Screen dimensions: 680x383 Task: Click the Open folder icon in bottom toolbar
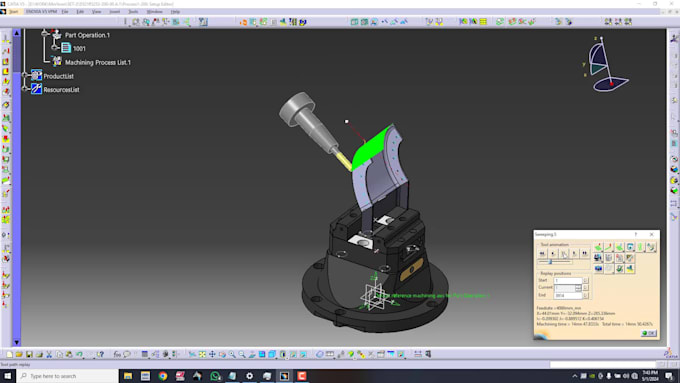point(19,354)
